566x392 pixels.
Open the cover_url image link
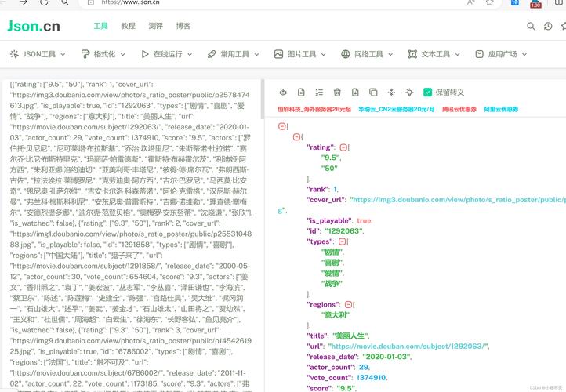[458, 200]
